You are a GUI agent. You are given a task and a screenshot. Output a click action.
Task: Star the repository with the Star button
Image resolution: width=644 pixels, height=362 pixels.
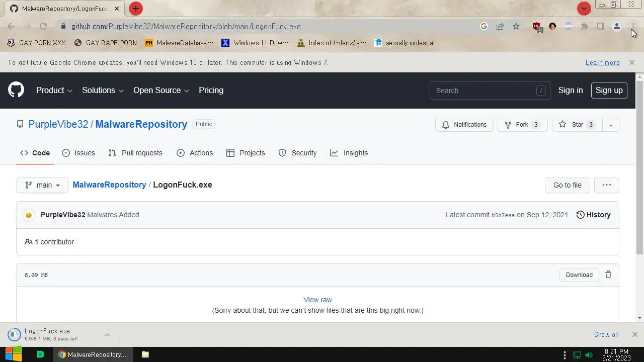tap(577, 125)
